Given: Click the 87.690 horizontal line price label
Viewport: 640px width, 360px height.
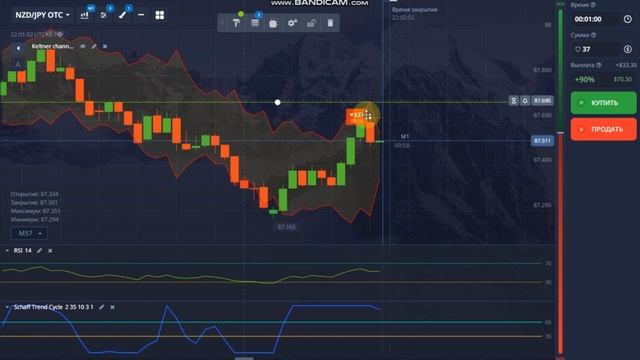Looking at the screenshot, I should point(542,100).
